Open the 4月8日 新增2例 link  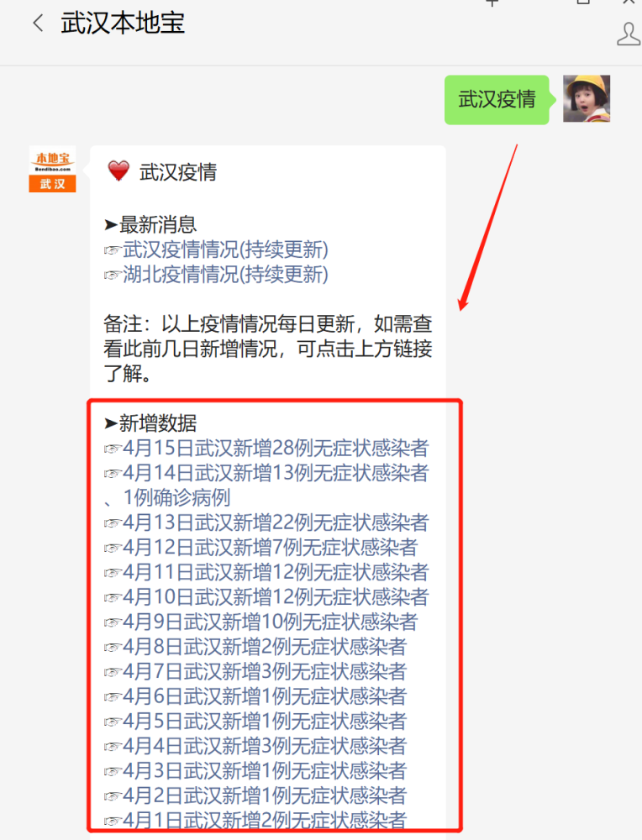pyautogui.click(x=265, y=646)
